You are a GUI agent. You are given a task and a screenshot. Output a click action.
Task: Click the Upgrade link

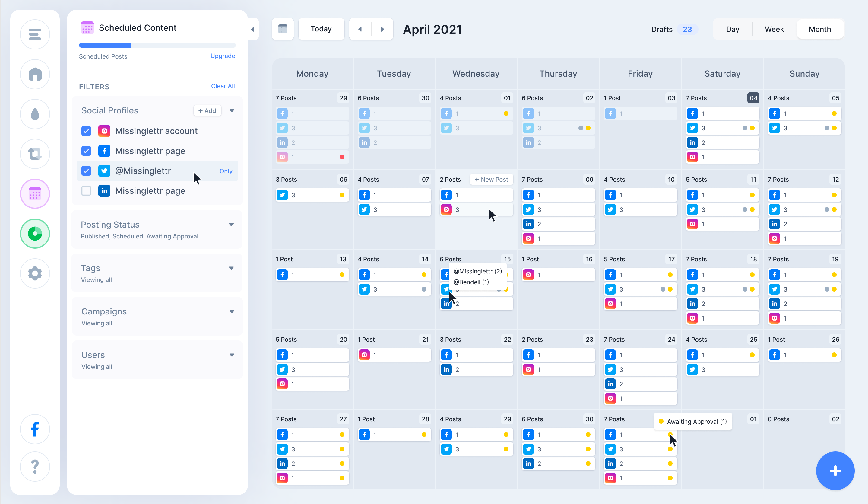223,56
